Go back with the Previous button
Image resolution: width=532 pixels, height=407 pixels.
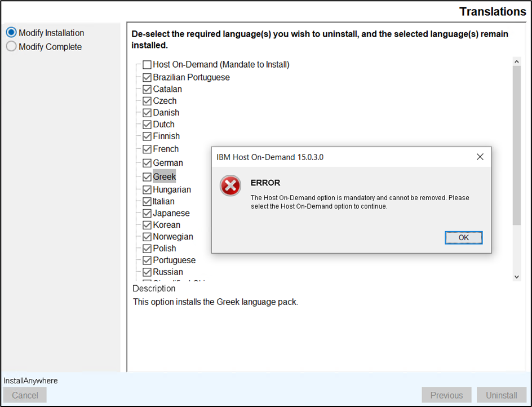pyautogui.click(x=446, y=395)
